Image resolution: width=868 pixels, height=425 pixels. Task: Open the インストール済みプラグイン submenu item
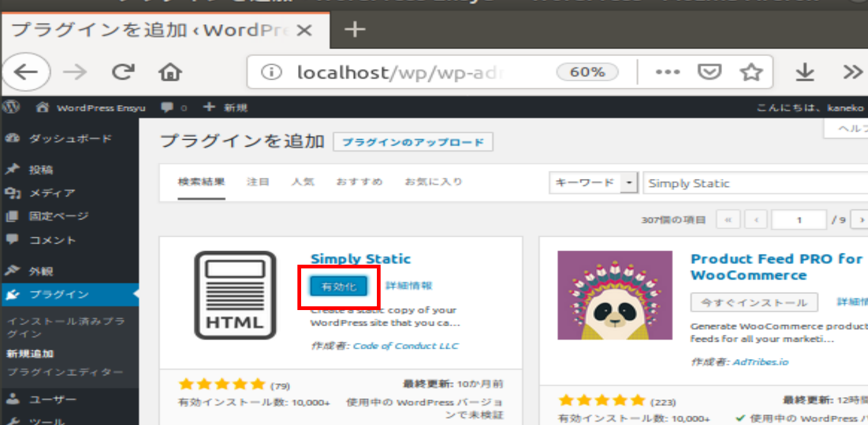(66, 327)
